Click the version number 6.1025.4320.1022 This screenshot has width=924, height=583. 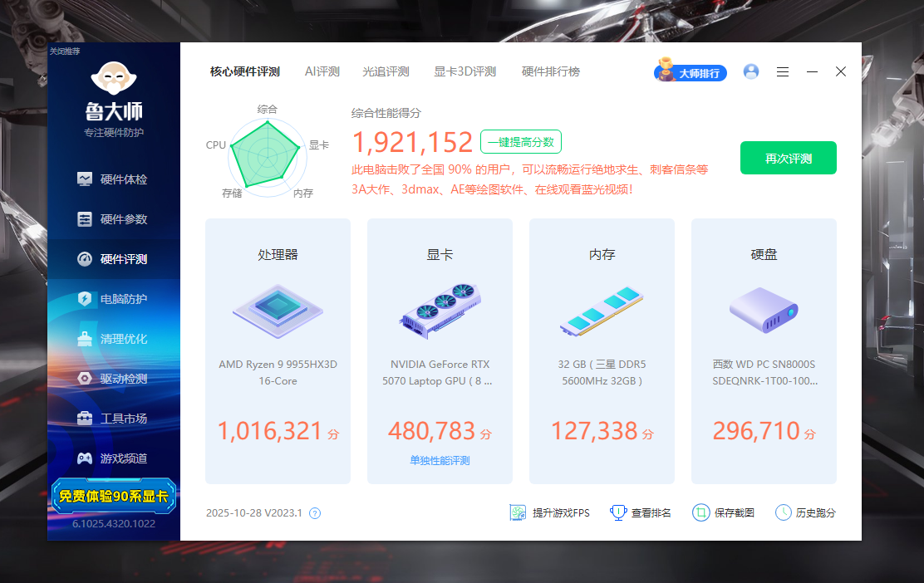(114, 523)
